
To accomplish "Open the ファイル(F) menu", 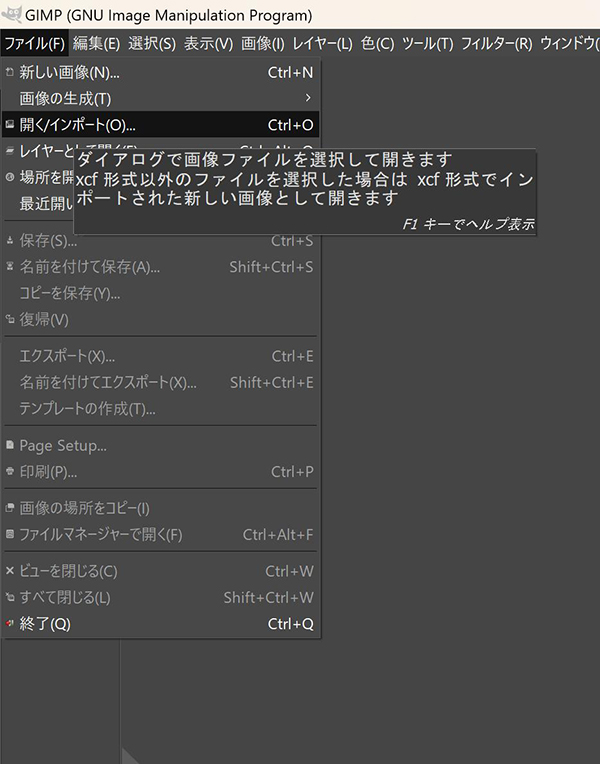I will pyautogui.click(x=34, y=44).
